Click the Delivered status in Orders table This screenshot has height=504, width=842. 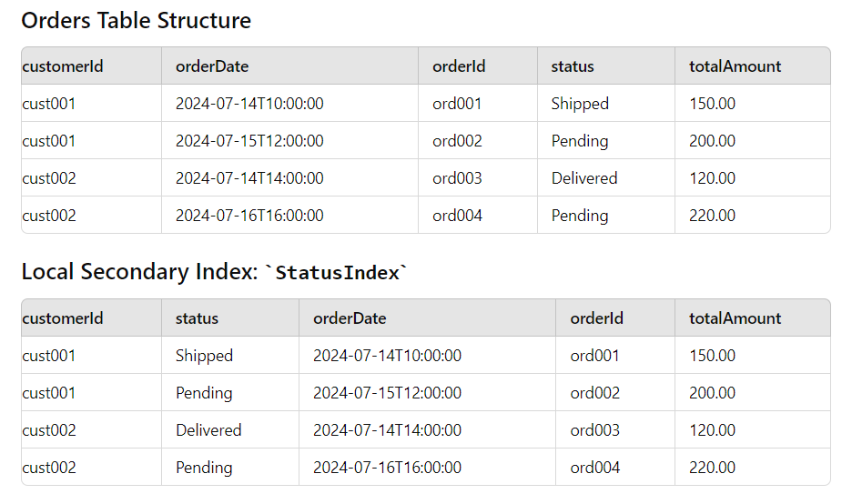point(583,178)
